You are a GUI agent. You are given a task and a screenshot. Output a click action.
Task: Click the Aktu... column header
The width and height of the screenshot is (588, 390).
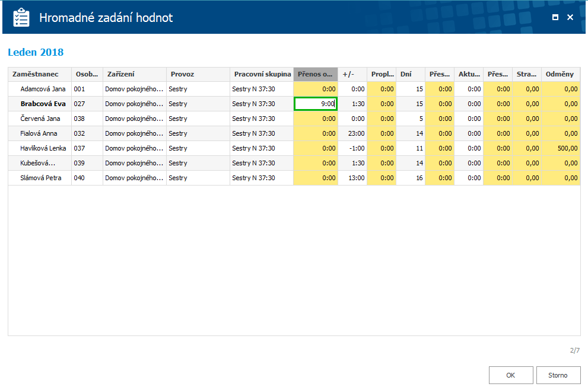pyautogui.click(x=469, y=74)
